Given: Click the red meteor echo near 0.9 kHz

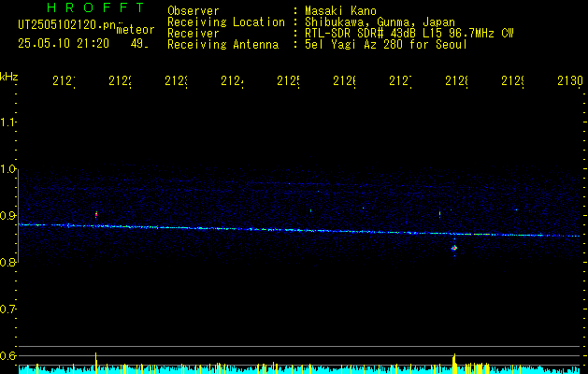Looking at the screenshot, I should (96, 214).
